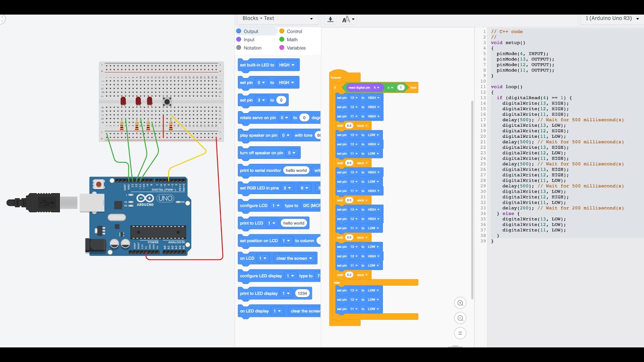Click the 0.2 value on the wait block
Image resolution: width=644 pixels, height=362 pixels.
(x=349, y=275)
